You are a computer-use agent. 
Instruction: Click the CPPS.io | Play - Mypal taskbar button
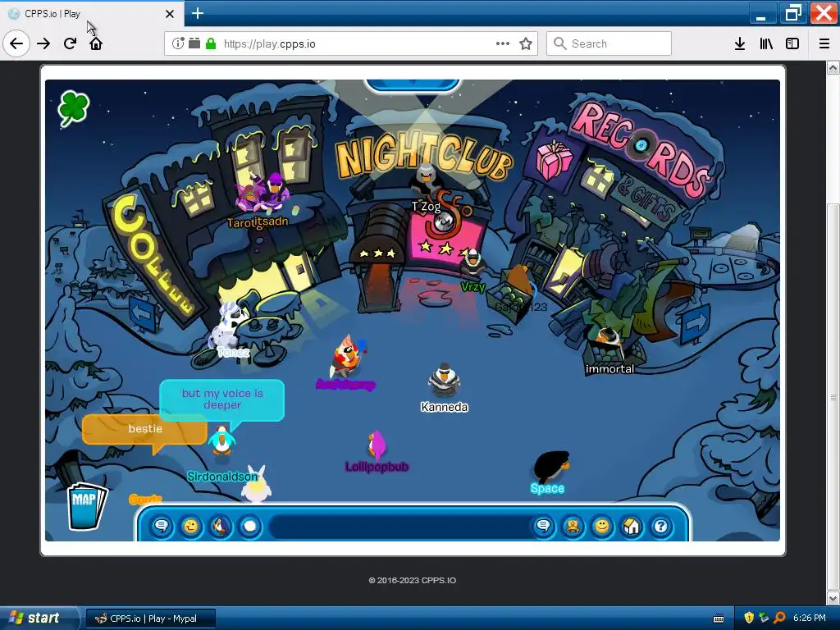tap(151, 619)
